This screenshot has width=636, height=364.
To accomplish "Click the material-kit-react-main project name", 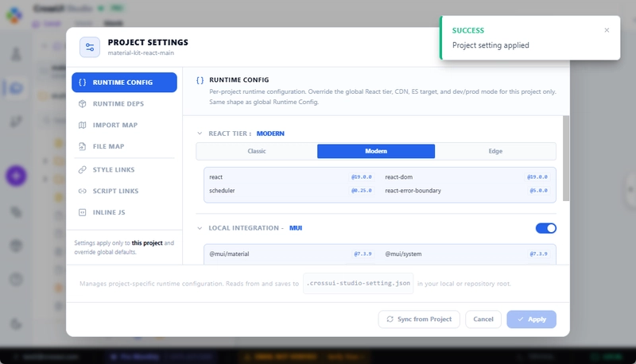I will coord(141,53).
